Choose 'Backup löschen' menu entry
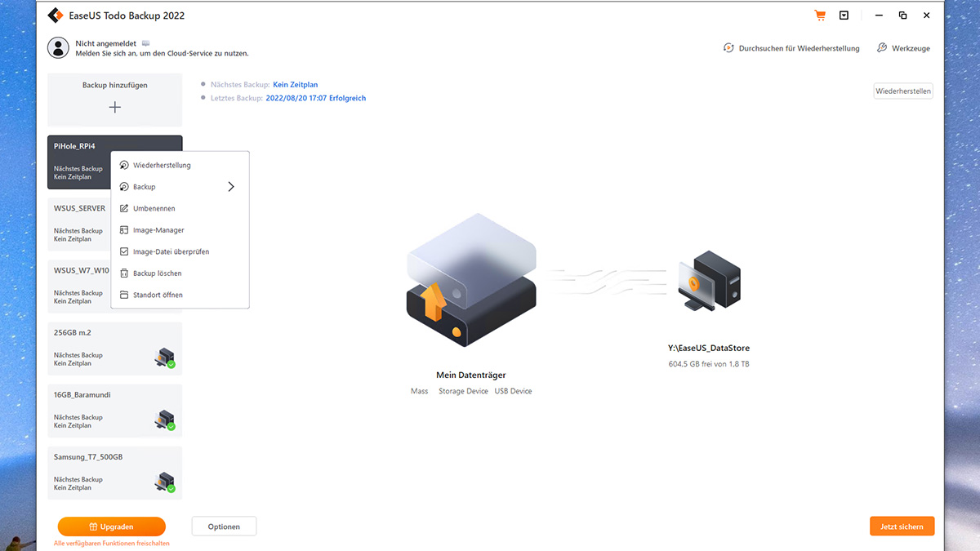 180,273
